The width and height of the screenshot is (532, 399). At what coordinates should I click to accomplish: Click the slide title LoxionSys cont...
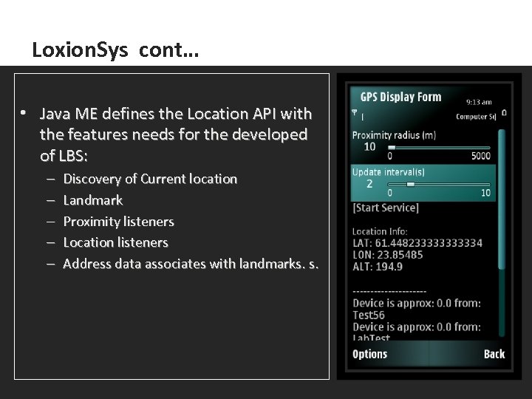[x=115, y=50]
